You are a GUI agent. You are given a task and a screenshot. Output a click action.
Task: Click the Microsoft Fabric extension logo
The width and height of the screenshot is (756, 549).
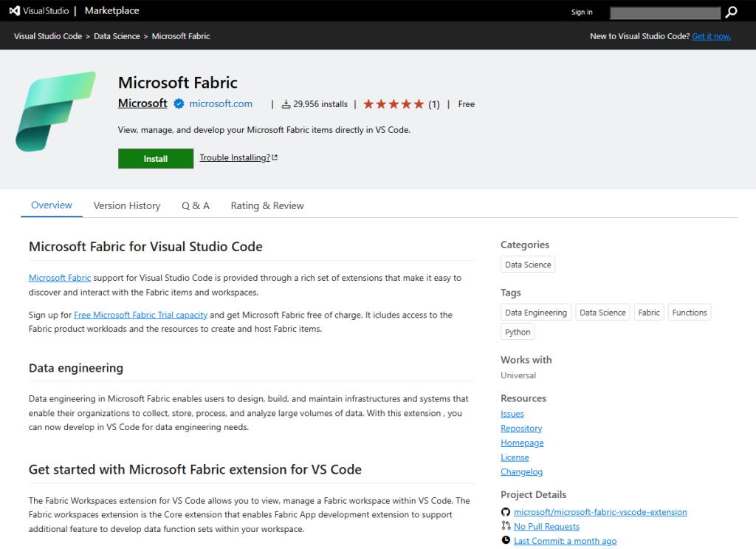(x=57, y=112)
